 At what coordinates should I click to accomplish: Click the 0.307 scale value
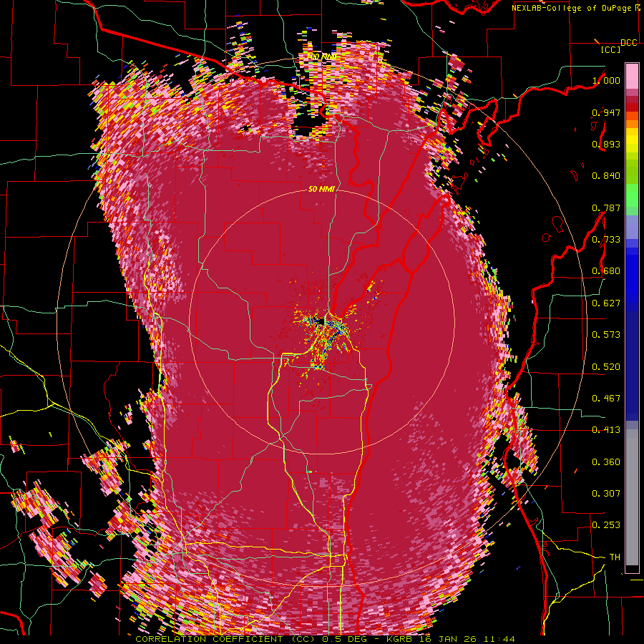[606, 494]
